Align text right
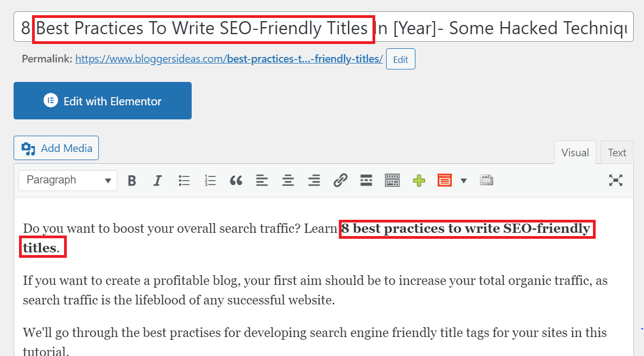The height and width of the screenshot is (356, 644). click(314, 181)
